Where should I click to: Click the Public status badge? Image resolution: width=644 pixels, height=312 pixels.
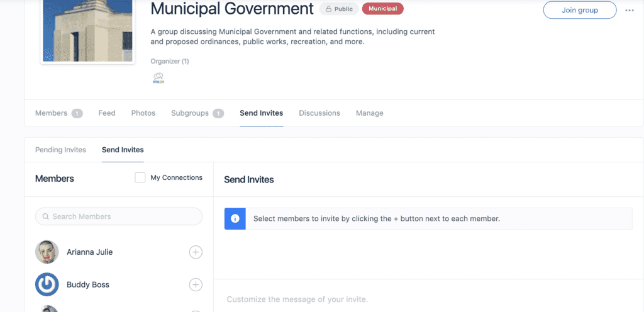tap(339, 9)
